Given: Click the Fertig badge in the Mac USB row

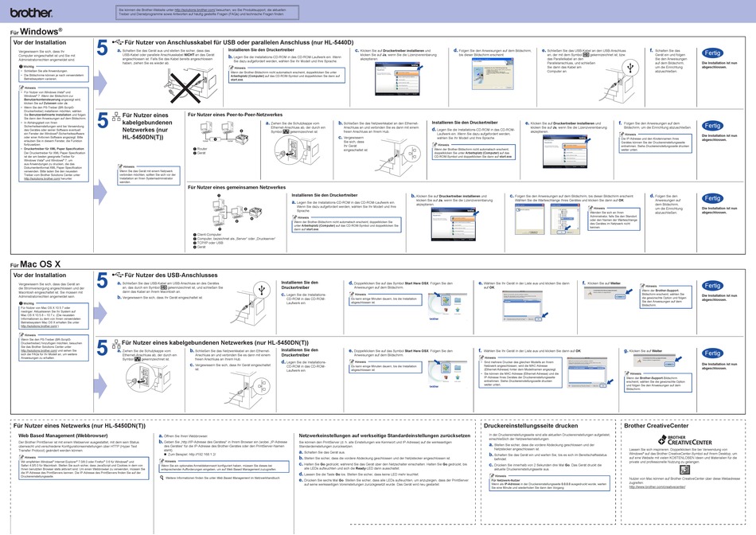Looking at the screenshot, I should (x=712, y=286).
